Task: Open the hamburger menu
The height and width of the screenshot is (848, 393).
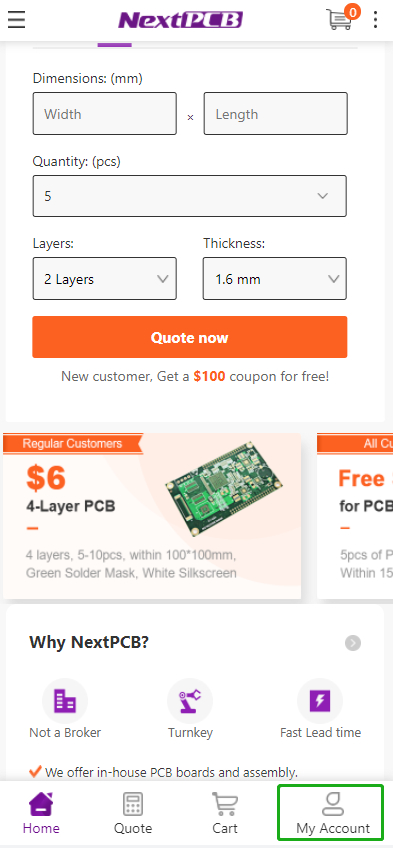Action: click(x=17, y=20)
